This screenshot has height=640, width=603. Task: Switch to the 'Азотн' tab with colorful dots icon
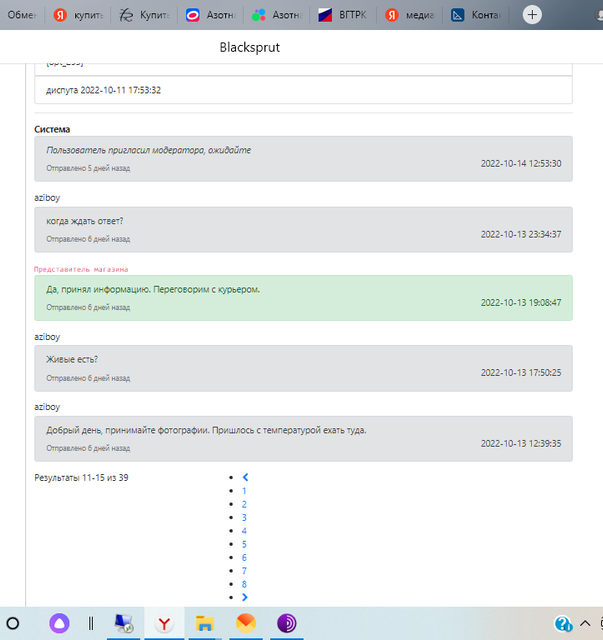pyautogui.click(x=276, y=15)
